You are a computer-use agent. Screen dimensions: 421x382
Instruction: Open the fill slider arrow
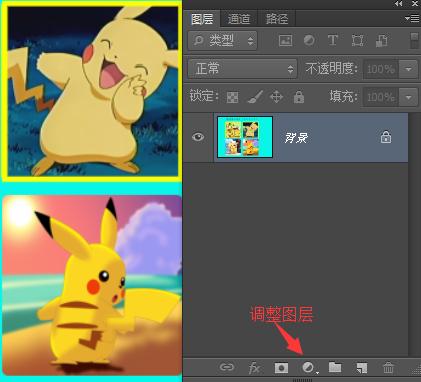coord(408,97)
